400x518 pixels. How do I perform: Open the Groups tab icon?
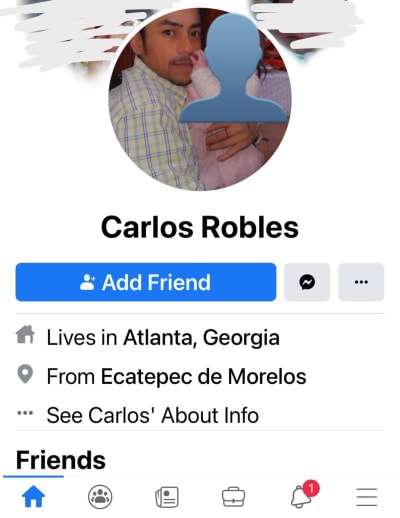[100, 497]
